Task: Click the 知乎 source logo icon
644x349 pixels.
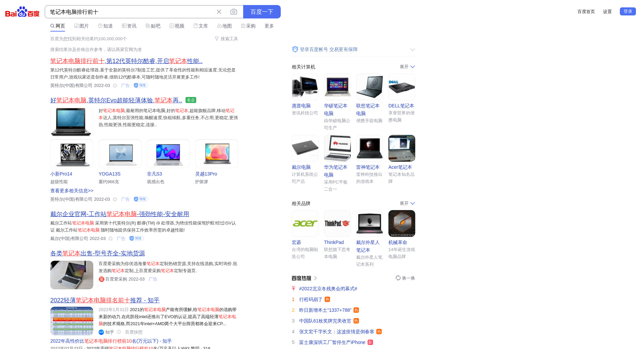Action: pyautogui.click(x=101, y=332)
